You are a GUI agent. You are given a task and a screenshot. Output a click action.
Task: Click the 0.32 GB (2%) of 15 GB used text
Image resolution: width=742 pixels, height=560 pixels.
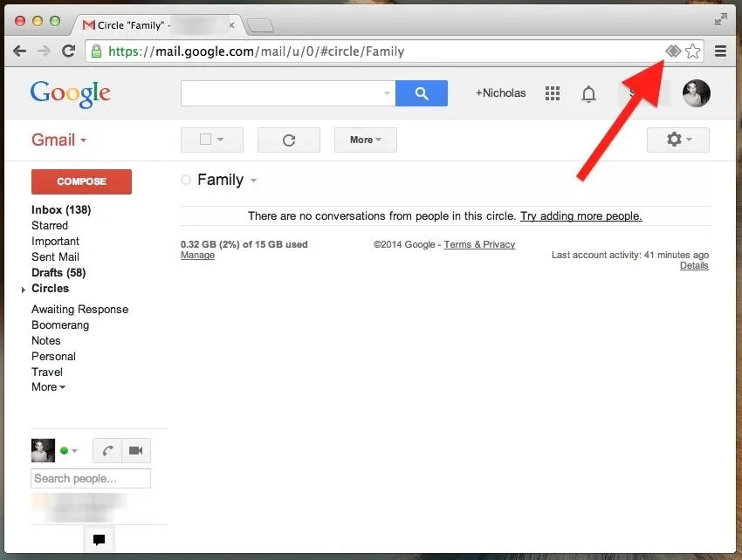click(x=244, y=244)
